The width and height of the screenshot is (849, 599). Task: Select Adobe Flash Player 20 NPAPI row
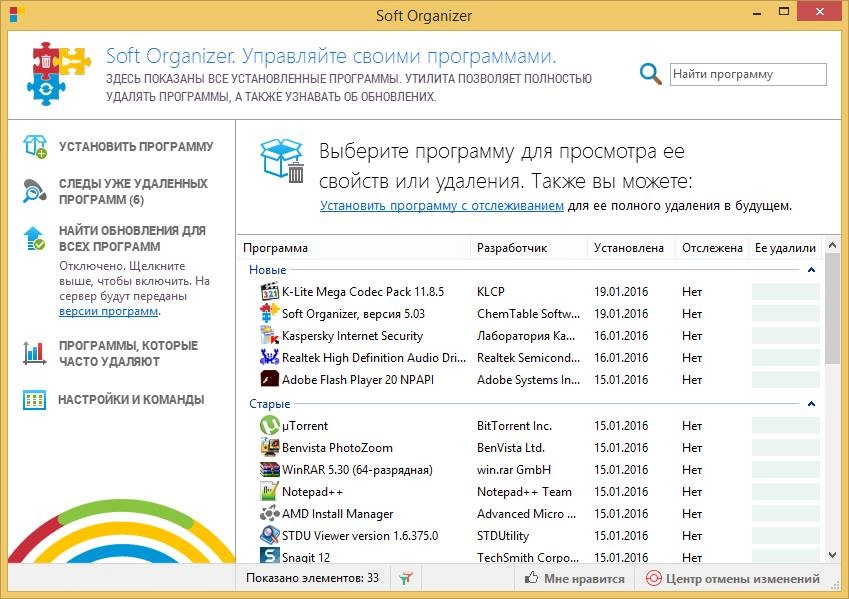point(531,380)
